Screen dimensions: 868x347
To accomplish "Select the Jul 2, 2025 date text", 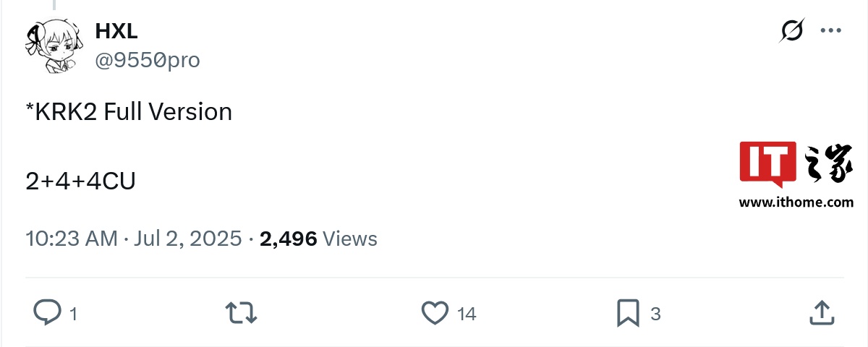I will tap(188, 239).
